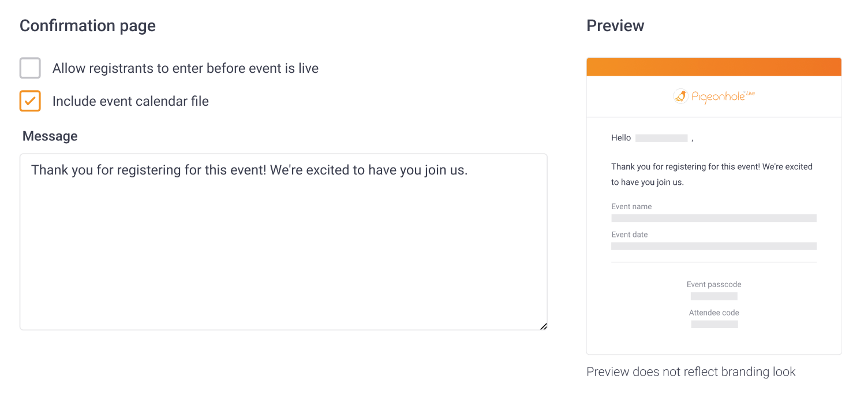
Task: Click the thank-you message text in the preview
Action: click(x=712, y=174)
